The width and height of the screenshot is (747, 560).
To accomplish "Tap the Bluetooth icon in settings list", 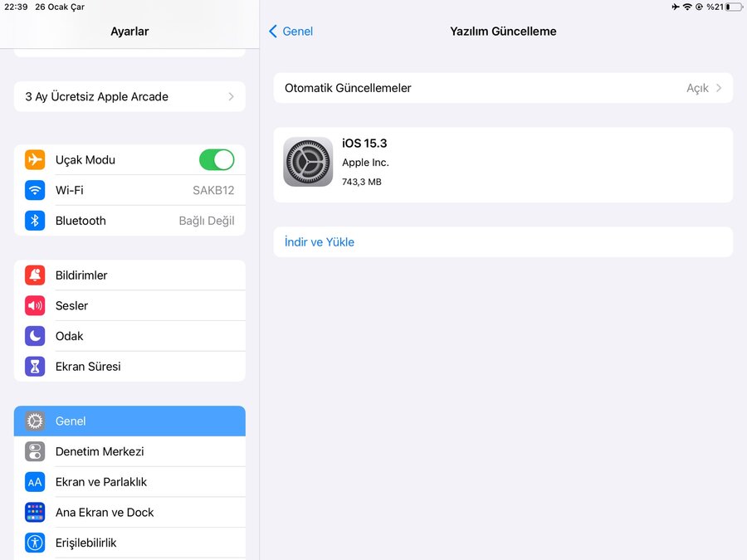I will click(x=35, y=221).
